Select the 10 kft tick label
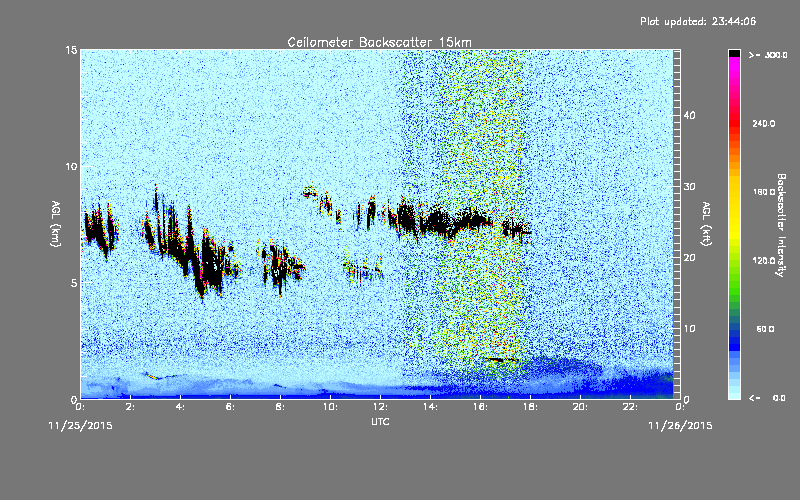 (689, 329)
